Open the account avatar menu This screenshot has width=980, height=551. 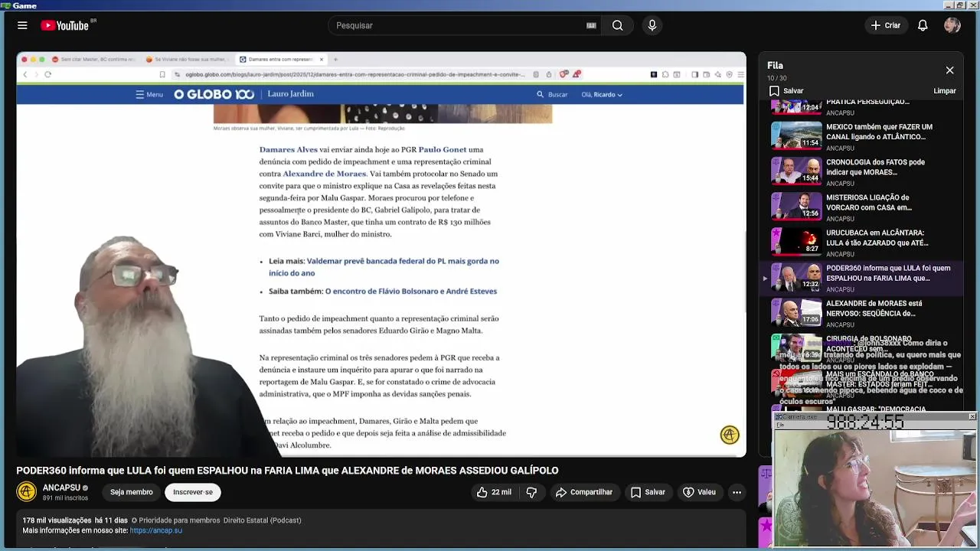pos(952,25)
